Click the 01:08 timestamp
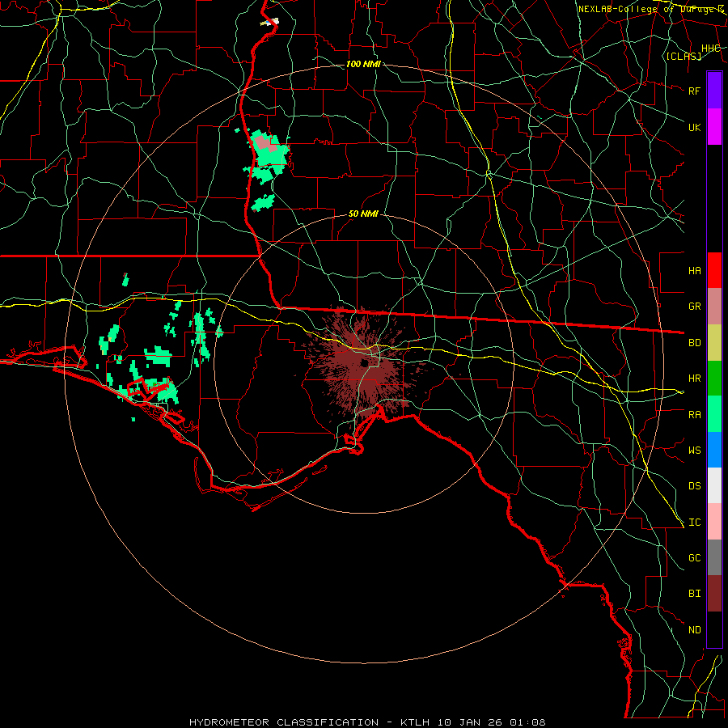This screenshot has width=728, height=728. coord(527,722)
